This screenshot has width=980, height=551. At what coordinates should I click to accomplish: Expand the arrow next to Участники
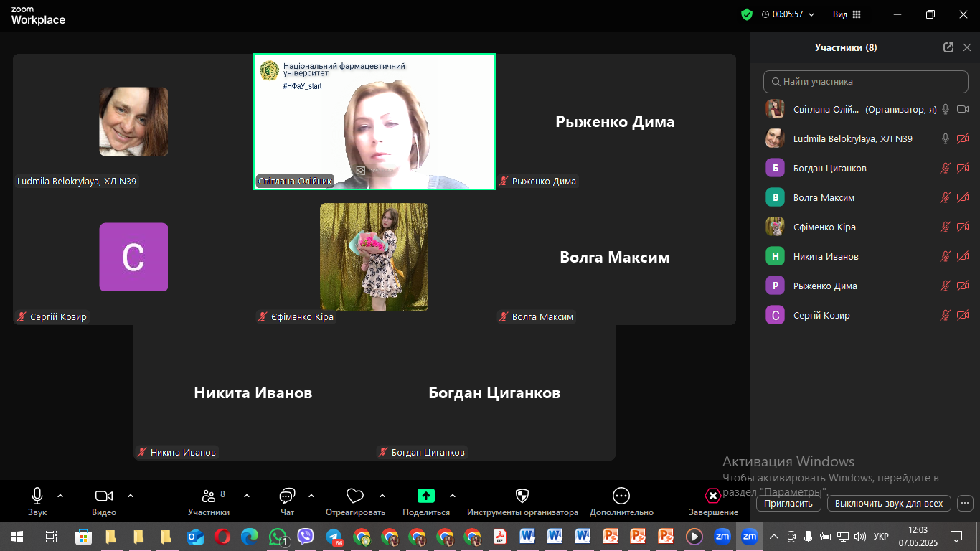[247, 496]
